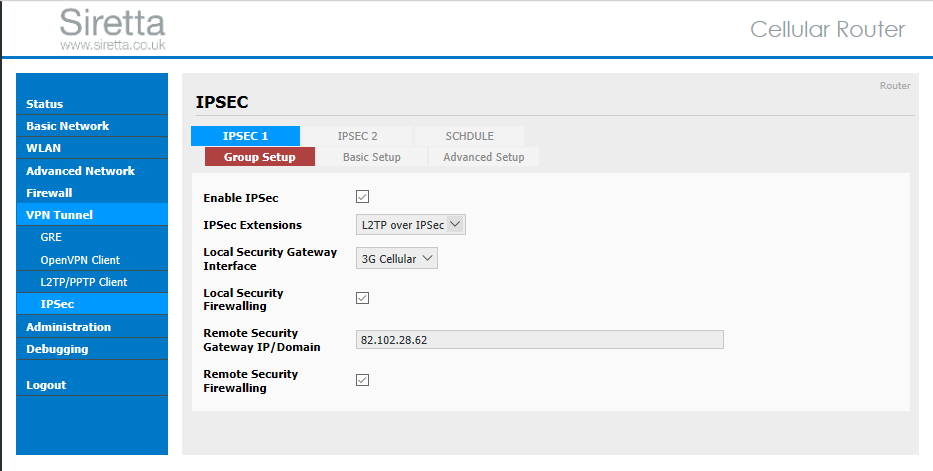Expand Basic Network in sidebar
933x471 pixels.
pos(92,125)
